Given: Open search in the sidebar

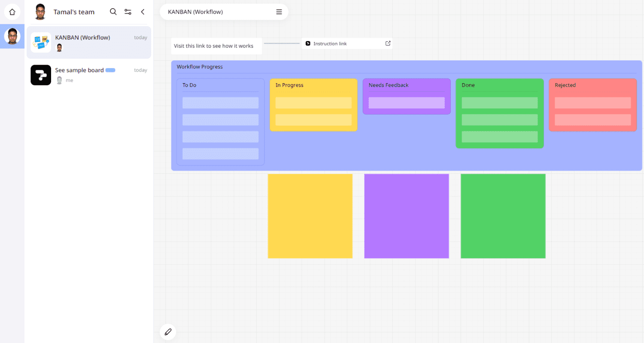Looking at the screenshot, I should (x=113, y=12).
